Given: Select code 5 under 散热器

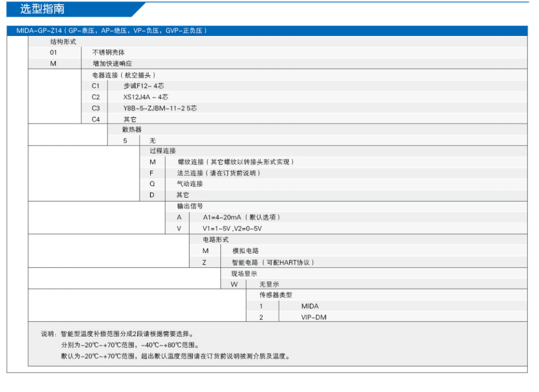Looking at the screenshot, I should click(125, 141).
